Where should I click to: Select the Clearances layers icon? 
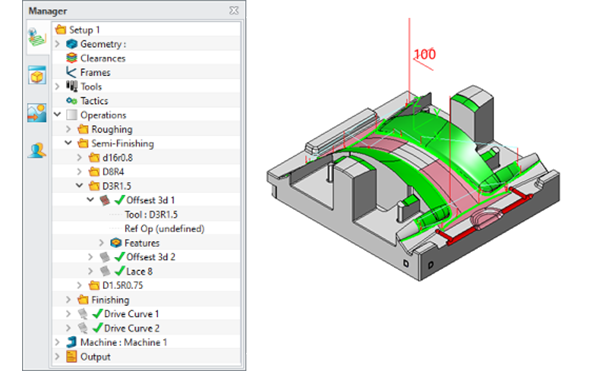click(72, 58)
